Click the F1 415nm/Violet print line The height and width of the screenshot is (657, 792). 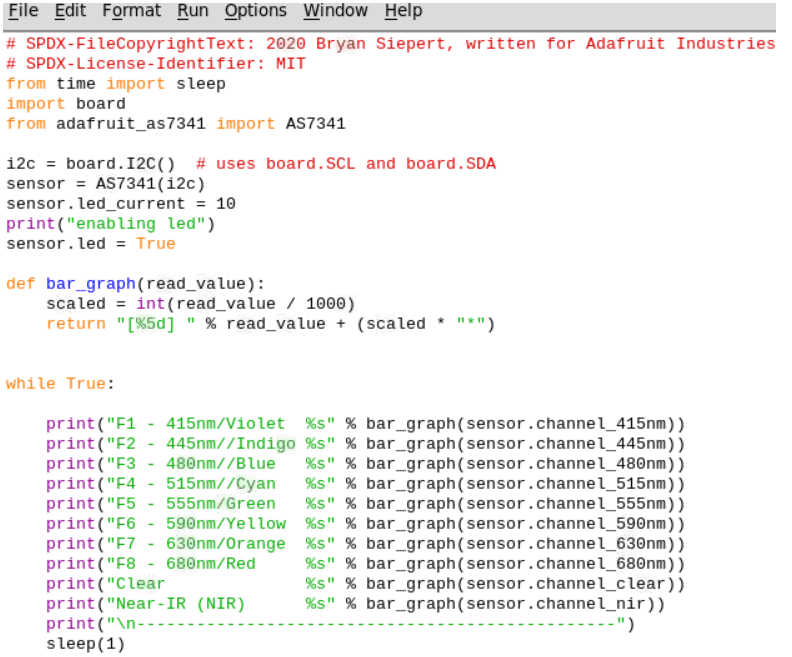point(365,424)
